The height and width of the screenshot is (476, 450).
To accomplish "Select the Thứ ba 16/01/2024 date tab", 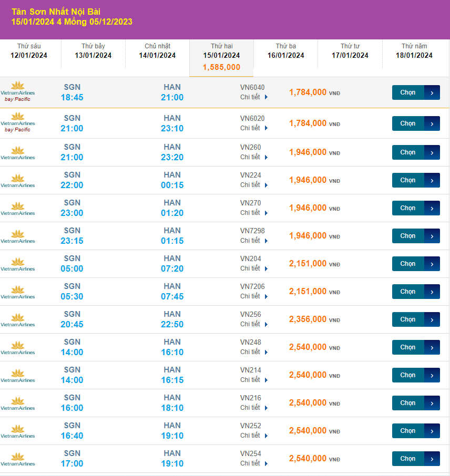I will point(285,51).
